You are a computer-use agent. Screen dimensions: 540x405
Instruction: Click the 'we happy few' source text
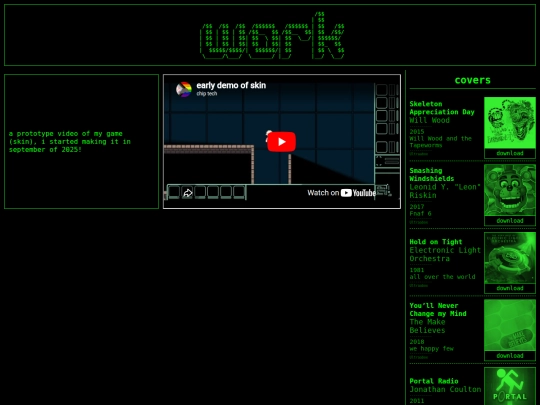(432, 349)
